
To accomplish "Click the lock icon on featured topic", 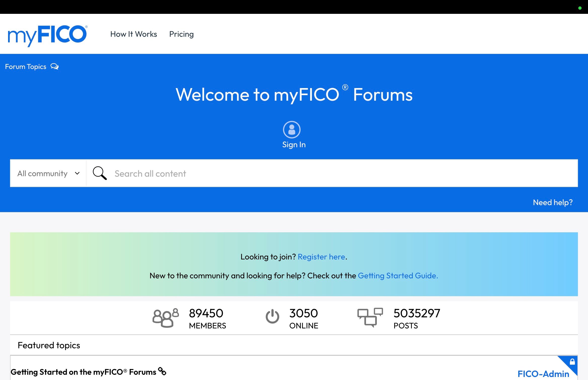I will tap(572, 362).
